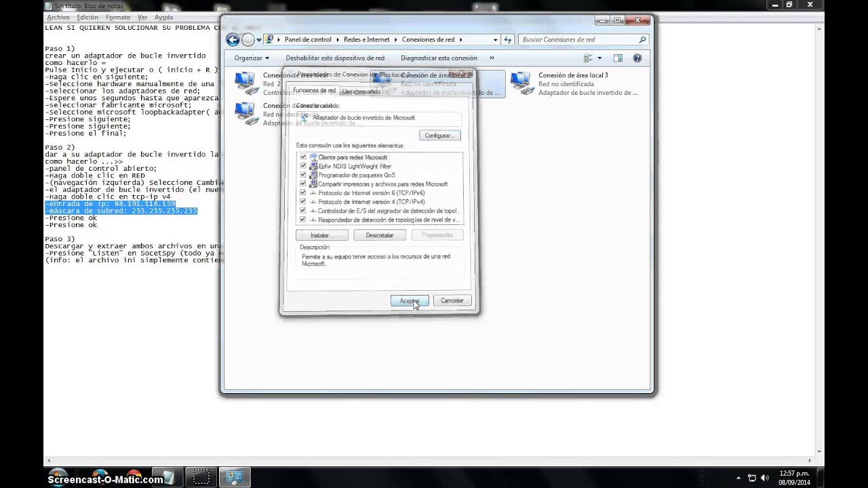Open the Organizar dropdown menu
Viewport: 868px width, 488px height.
(x=252, y=58)
